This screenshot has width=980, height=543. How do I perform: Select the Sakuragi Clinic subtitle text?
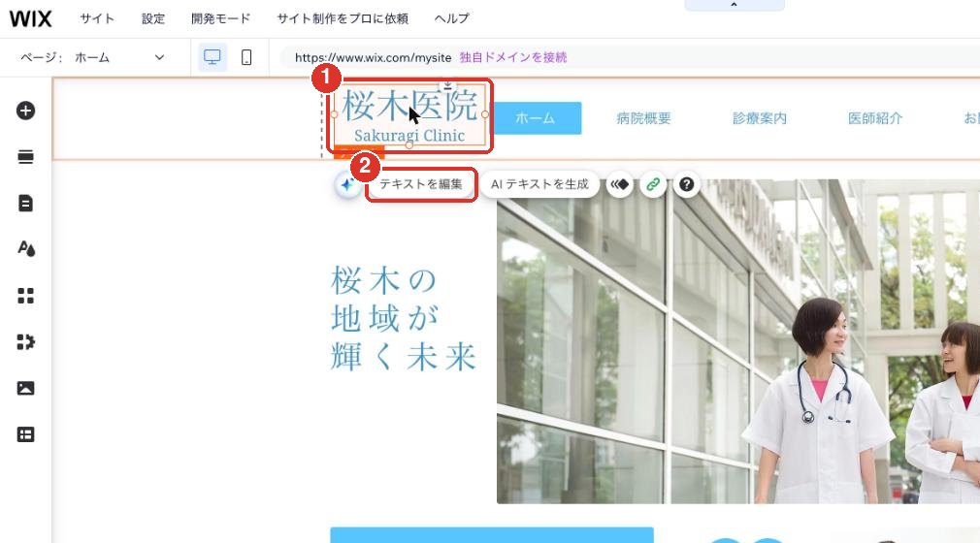coord(409,135)
